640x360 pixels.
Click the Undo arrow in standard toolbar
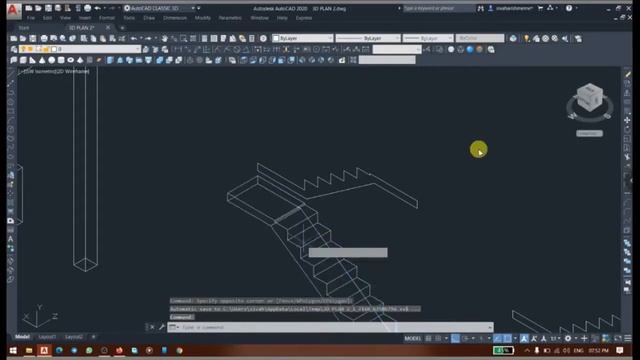(x=134, y=38)
